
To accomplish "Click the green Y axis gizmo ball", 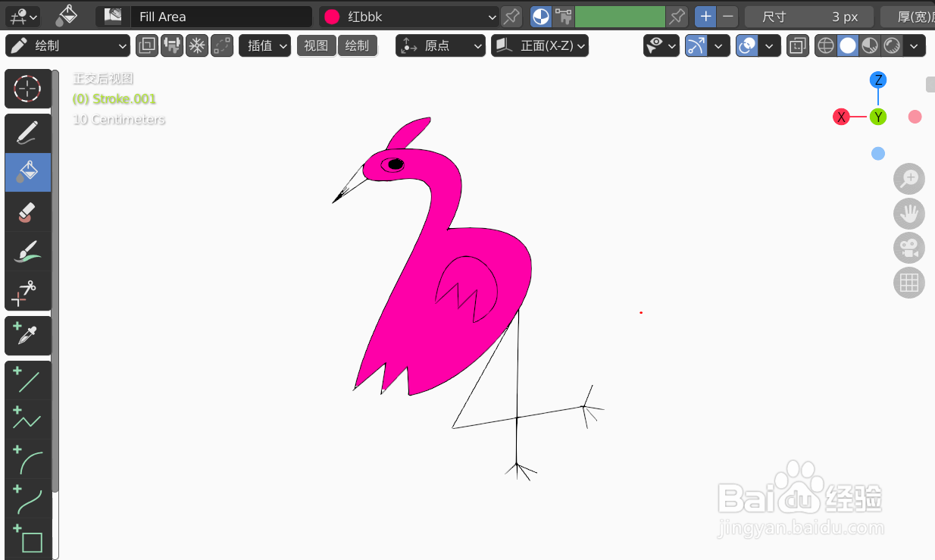I will (x=878, y=117).
